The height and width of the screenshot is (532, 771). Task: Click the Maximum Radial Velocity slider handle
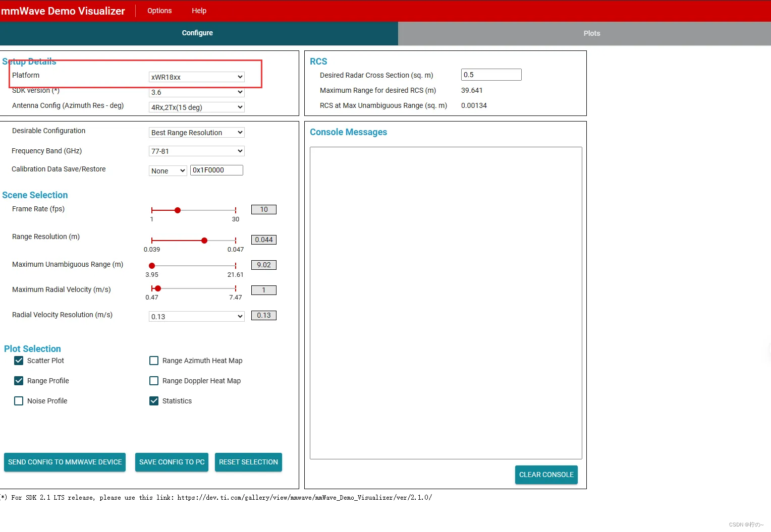(158, 288)
